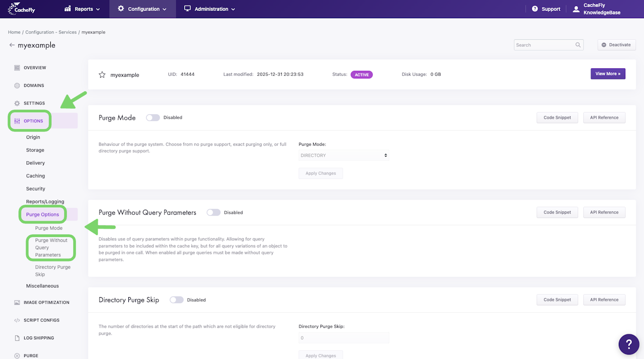Click the Administration monitor icon
Viewport: 644px width, 359px height.
click(188, 9)
